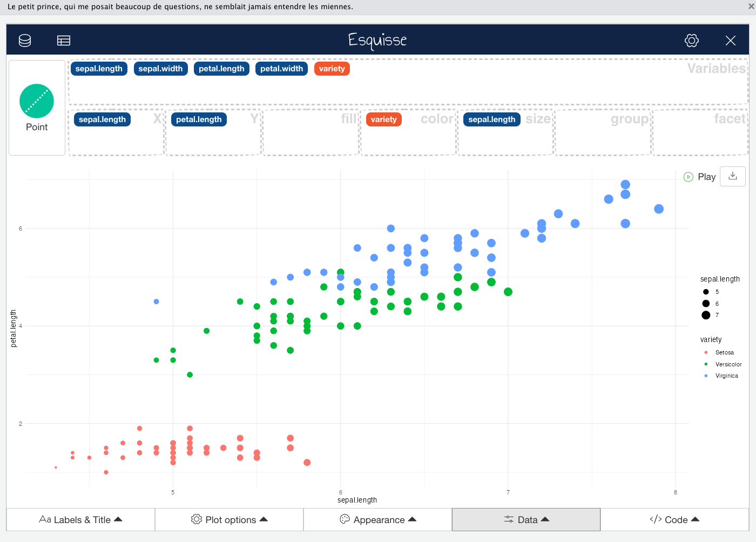Image resolution: width=756 pixels, height=542 pixels.
Task: Click petal.length badge in the Y dropzone
Action: (x=199, y=119)
